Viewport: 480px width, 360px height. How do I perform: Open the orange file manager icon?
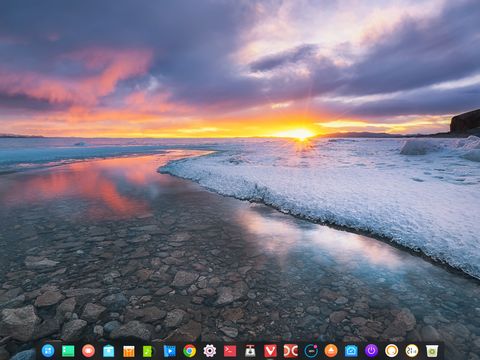tap(129, 351)
